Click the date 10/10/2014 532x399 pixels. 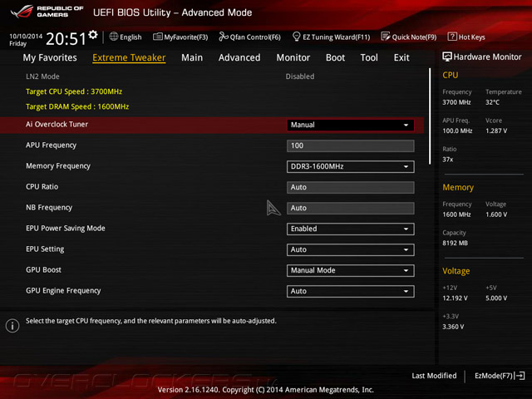pyautogui.click(x=26, y=37)
